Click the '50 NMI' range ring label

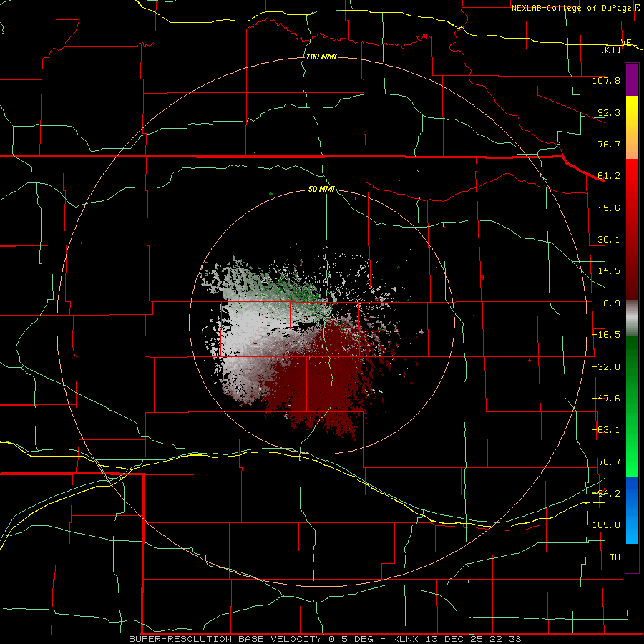tap(321, 189)
